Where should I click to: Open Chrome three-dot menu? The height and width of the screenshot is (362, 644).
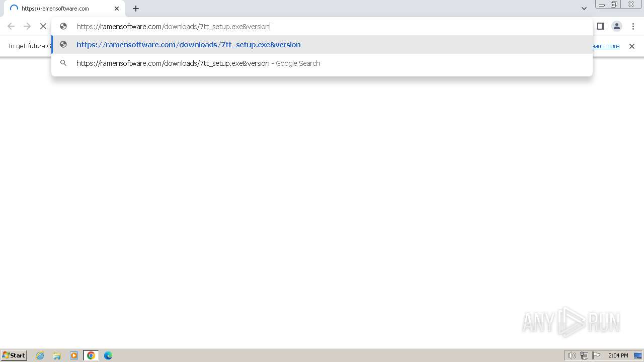coord(633,26)
